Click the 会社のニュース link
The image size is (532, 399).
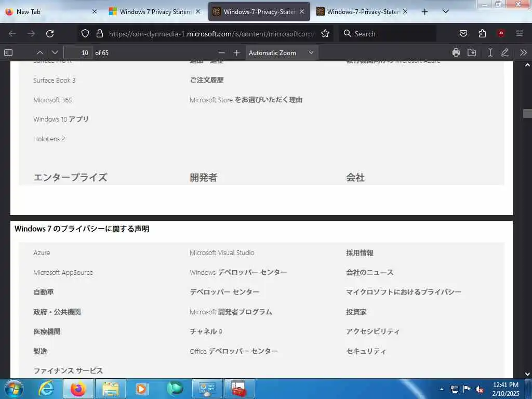pyautogui.click(x=370, y=272)
